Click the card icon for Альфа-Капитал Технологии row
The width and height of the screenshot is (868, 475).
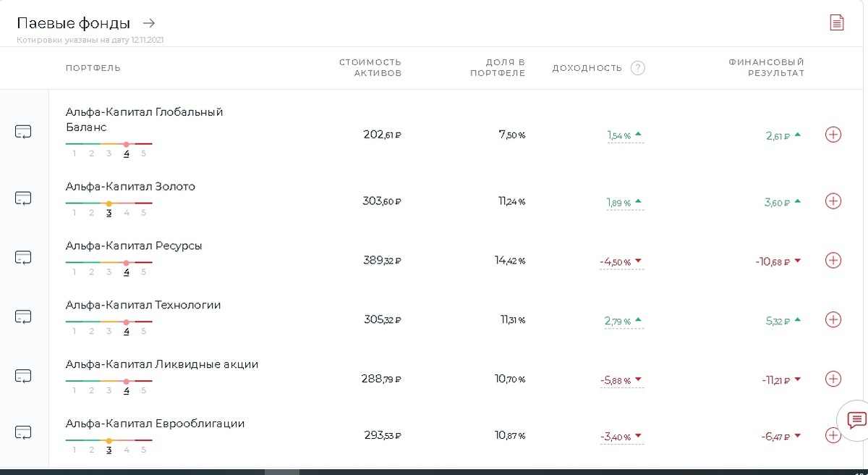[x=23, y=316]
